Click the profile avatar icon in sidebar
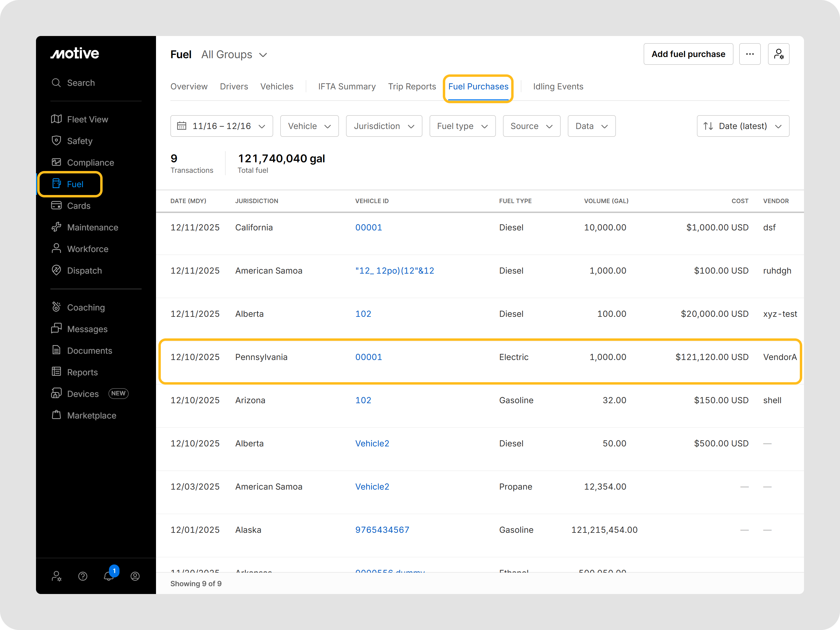 coord(135,576)
